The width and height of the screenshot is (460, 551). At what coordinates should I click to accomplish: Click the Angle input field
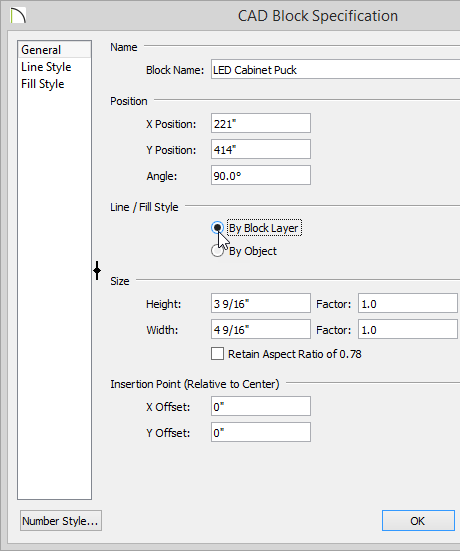[261, 175]
